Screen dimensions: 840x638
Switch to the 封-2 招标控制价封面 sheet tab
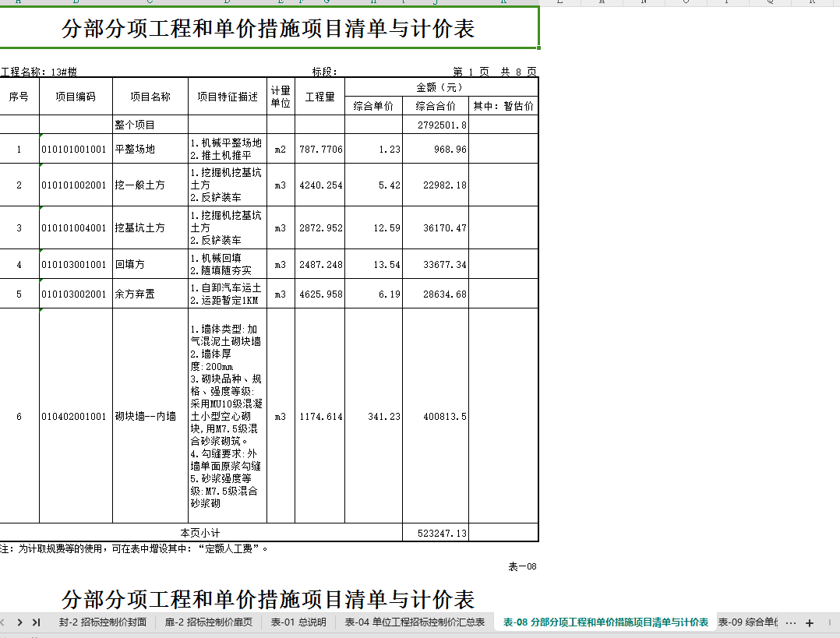click(x=103, y=622)
